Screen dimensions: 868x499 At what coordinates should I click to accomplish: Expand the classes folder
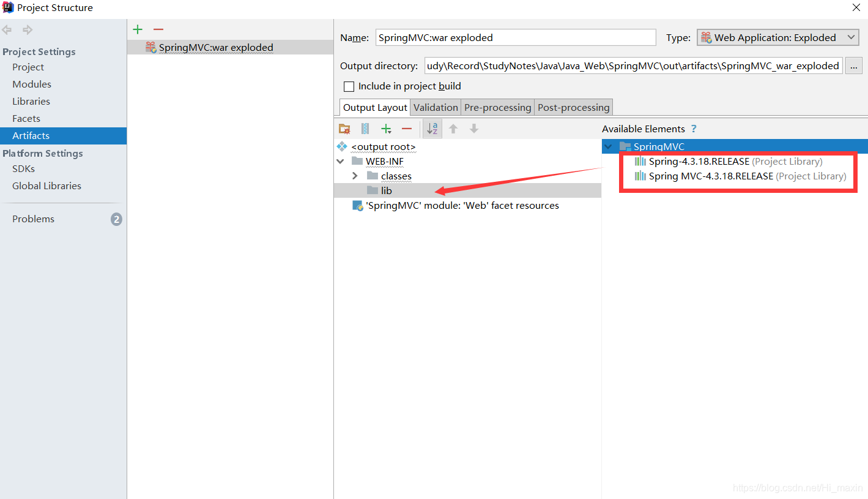[355, 176]
